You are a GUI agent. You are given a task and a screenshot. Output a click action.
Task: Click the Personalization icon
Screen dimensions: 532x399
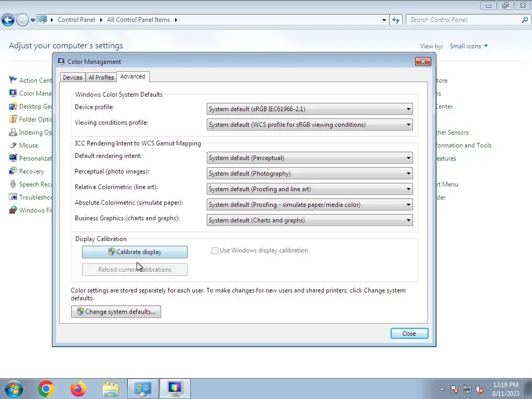pos(13,158)
